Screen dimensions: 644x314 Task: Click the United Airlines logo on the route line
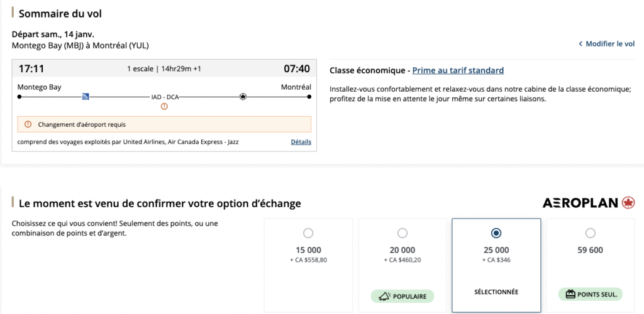point(86,97)
